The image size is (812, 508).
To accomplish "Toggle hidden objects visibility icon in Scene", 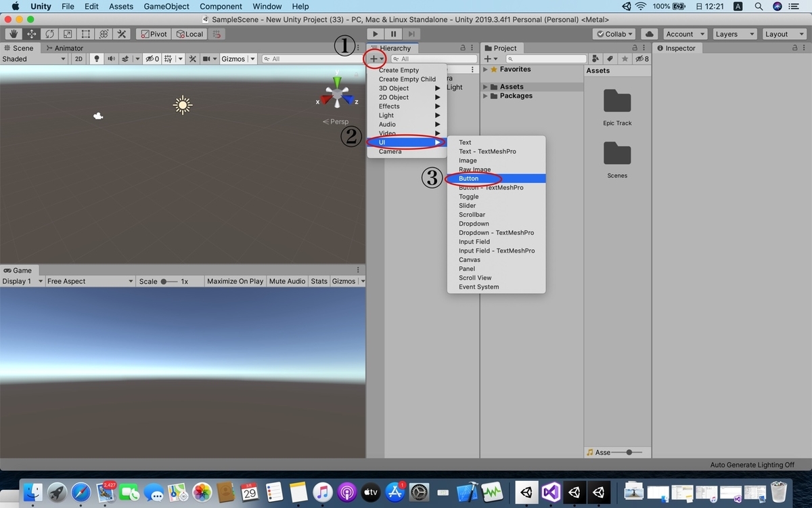I will [x=152, y=59].
